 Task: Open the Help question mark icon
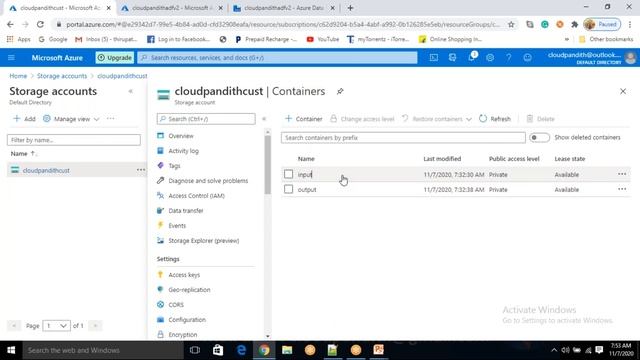[x=509, y=58]
